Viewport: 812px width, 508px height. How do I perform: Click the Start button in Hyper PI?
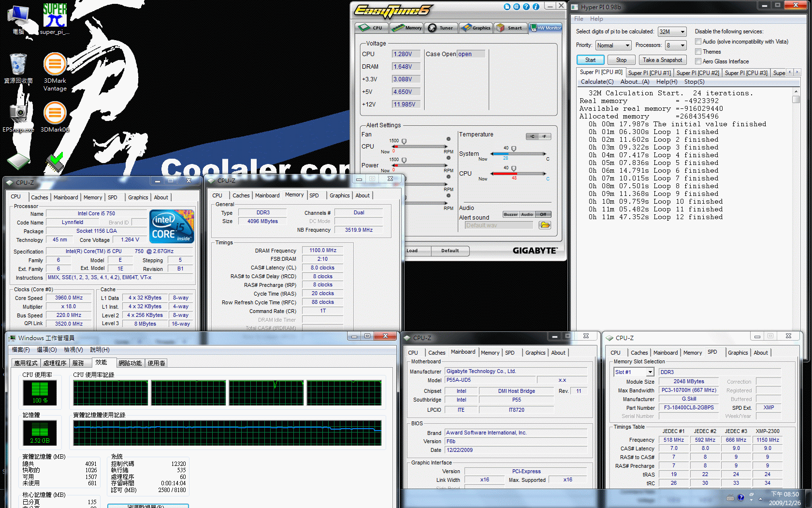point(590,60)
